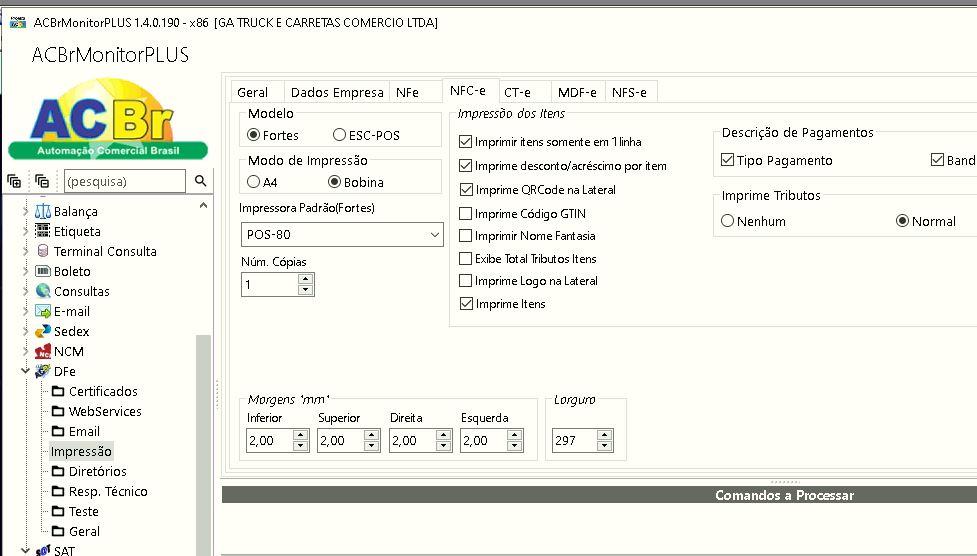Click the window title bar app icon
The height and width of the screenshot is (556, 977).
[x=18, y=22]
